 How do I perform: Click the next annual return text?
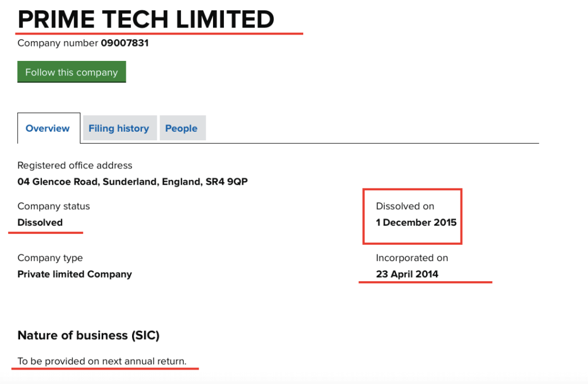pos(144,362)
